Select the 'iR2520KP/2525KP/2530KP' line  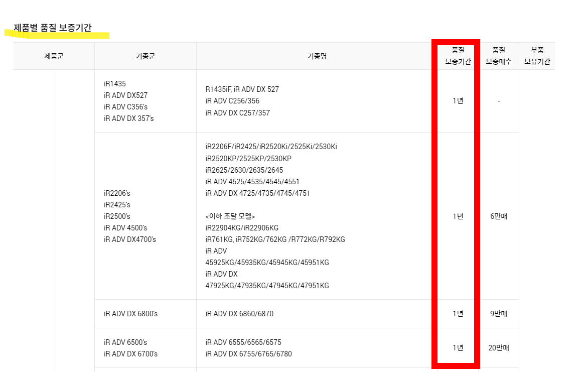coord(248,159)
